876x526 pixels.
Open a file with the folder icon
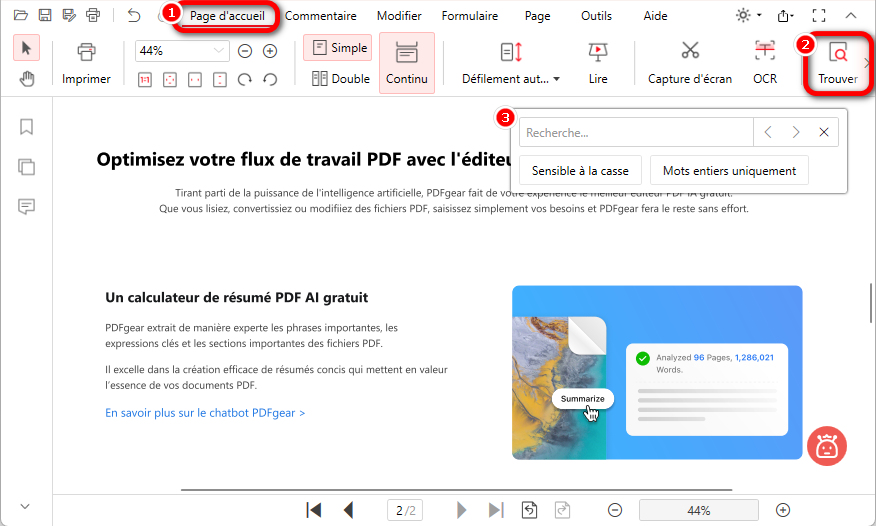[x=21, y=15]
